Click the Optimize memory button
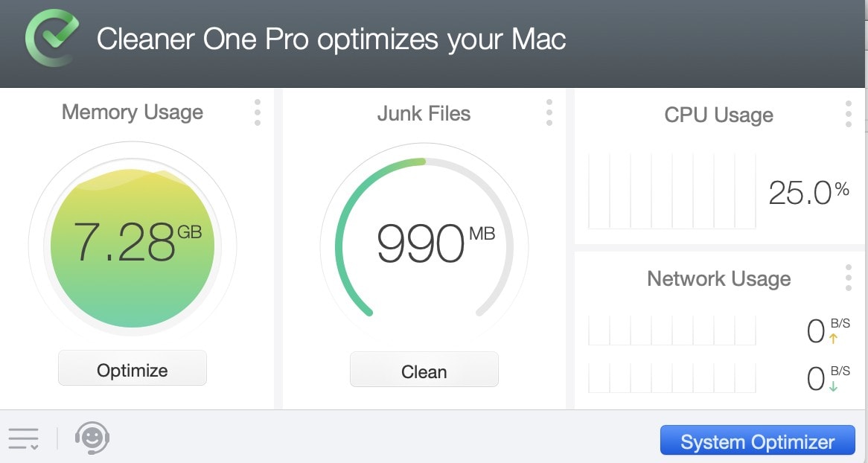Screen dimensions: 868x463 pyautogui.click(x=133, y=368)
